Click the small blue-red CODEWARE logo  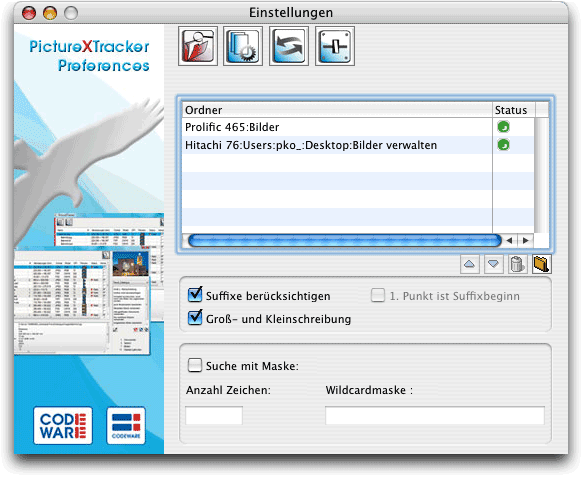[126, 425]
